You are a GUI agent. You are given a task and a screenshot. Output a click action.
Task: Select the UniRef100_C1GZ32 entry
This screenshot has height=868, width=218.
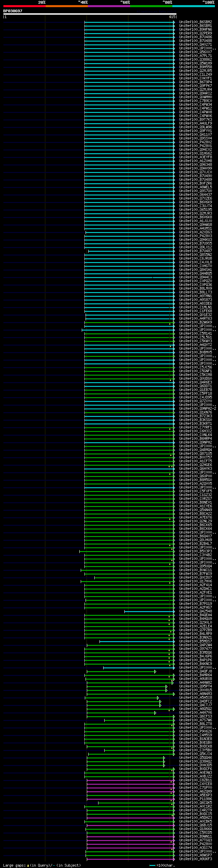(x=196, y=495)
